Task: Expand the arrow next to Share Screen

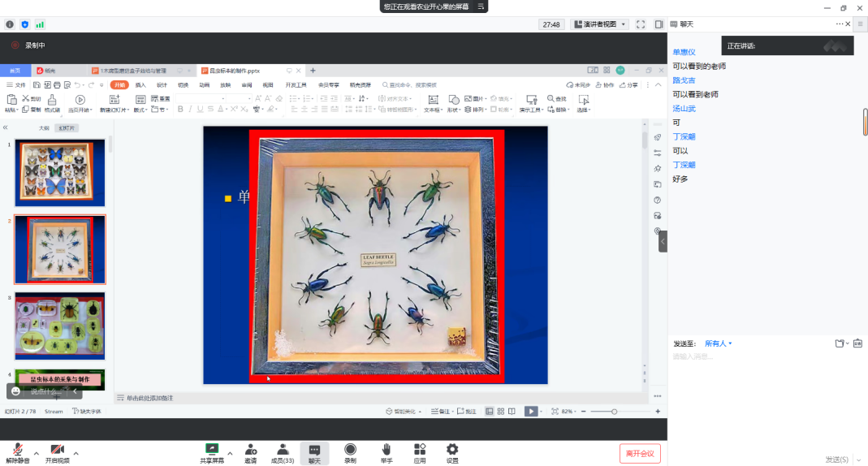Action: tap(230, 453)
